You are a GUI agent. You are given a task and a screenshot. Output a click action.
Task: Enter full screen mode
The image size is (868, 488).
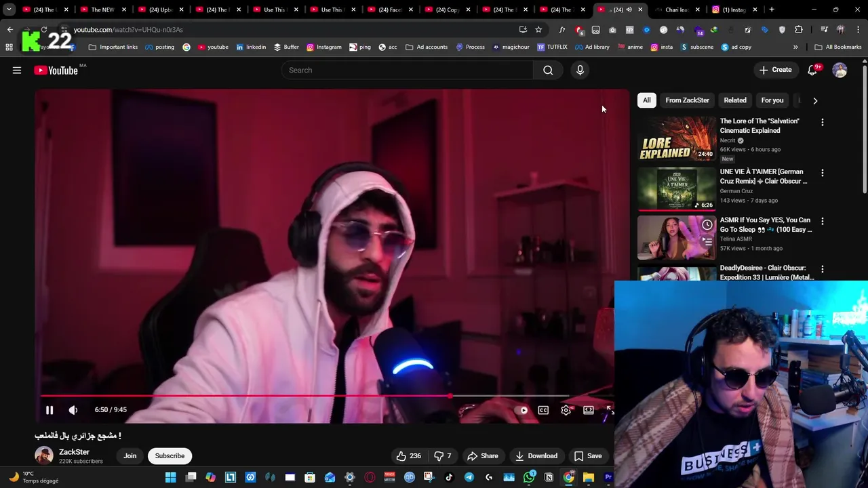[x=609, y=410]
